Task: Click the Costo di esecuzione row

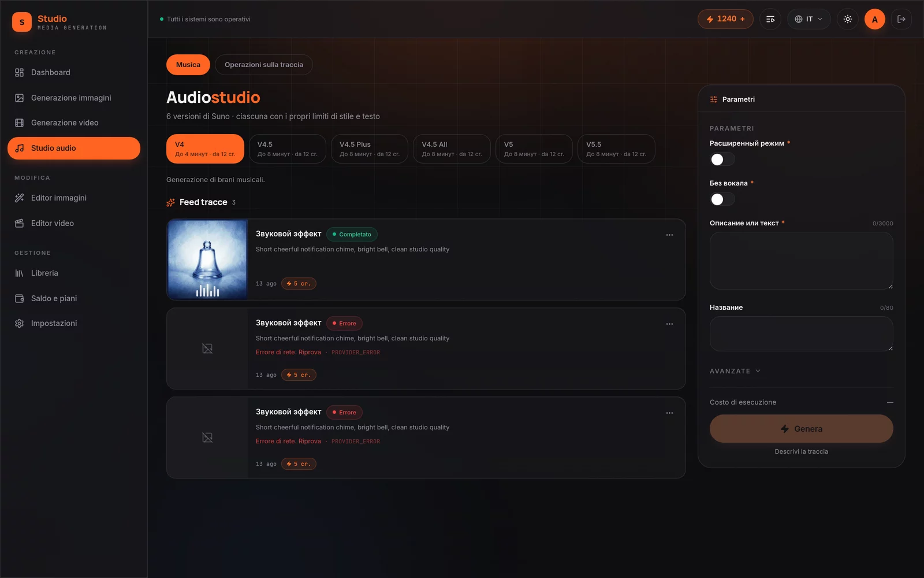Action: click(x=802, y=402)
